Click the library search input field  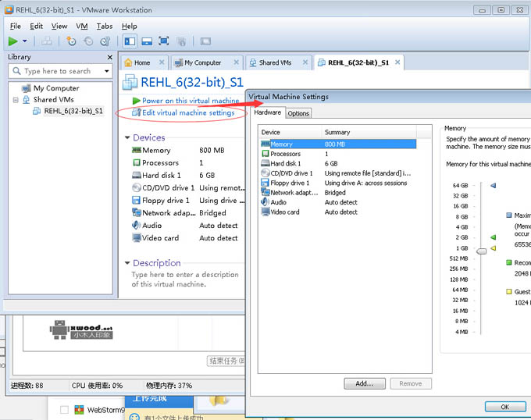pos(59,71)
